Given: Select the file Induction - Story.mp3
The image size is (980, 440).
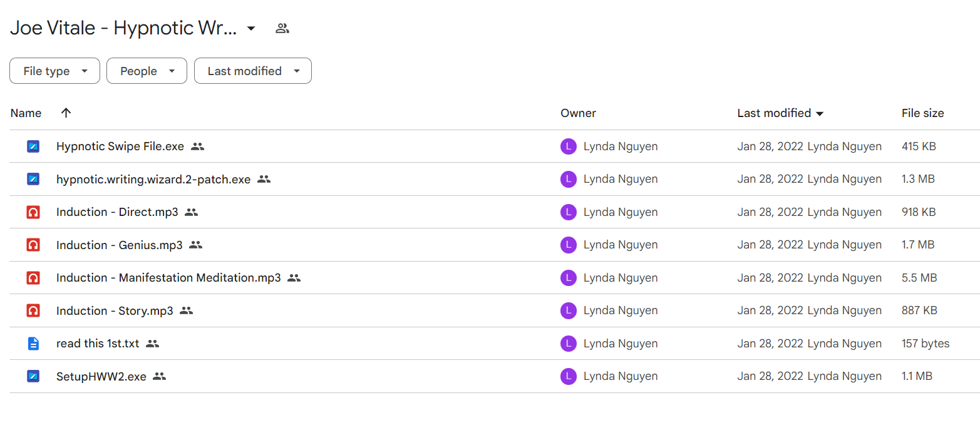Looking at the screenshot, I should tap(115, 310).
